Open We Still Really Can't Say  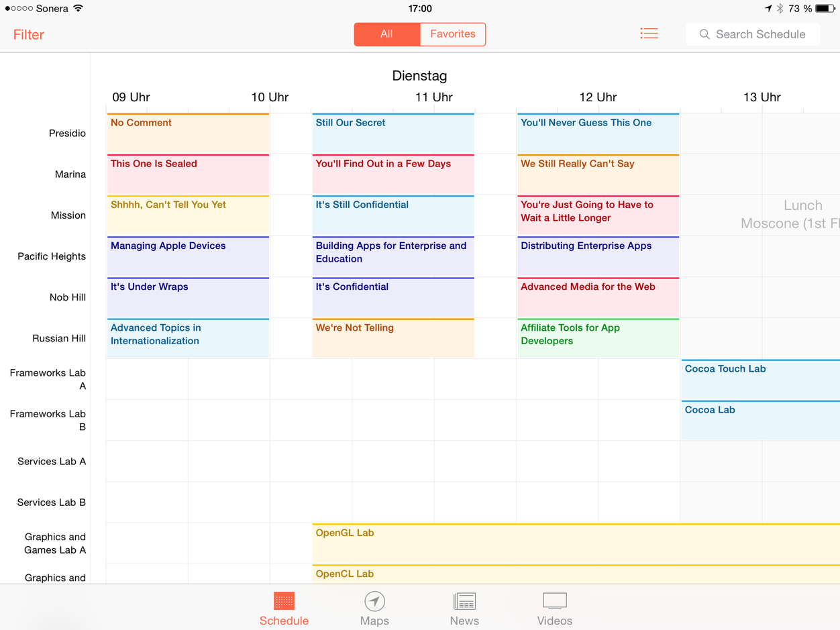pyautogui.click(x=598, y=174)
